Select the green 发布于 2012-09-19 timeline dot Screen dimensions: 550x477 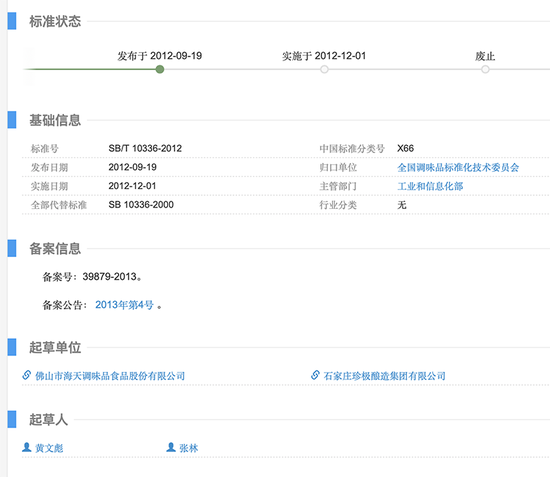point(160,69)
